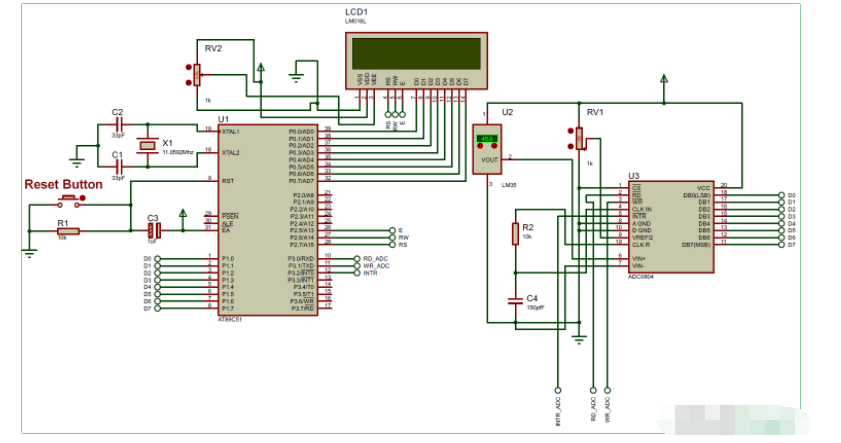Click the "LCD1" label text

(x=356, y=12)
